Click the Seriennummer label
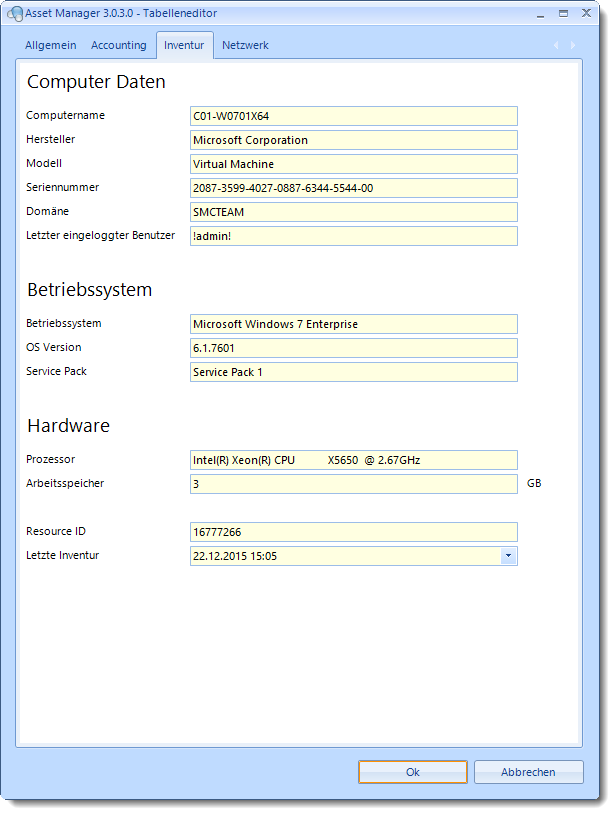 (x=62, y=187)
